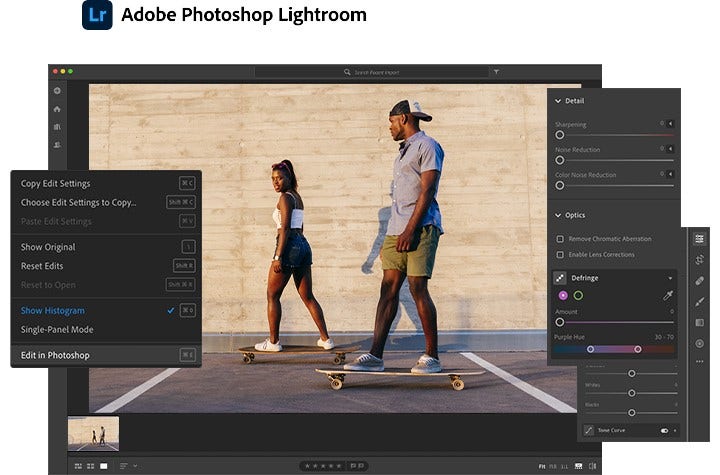This screenshot has height=475, width=720.
Task: Open the Edit sliders panel icon
Action: click(699, 239)
